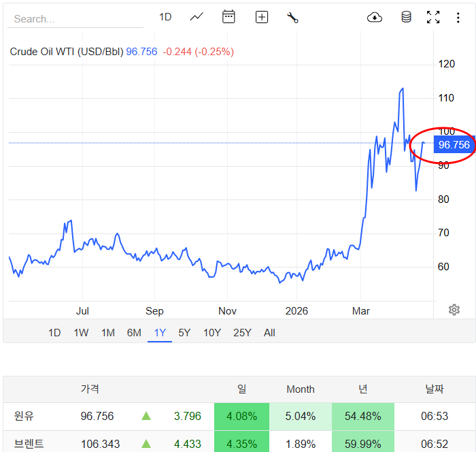Click the add comparison plus icon
Screen dimensions: 476x452
(x=262, y=17)
